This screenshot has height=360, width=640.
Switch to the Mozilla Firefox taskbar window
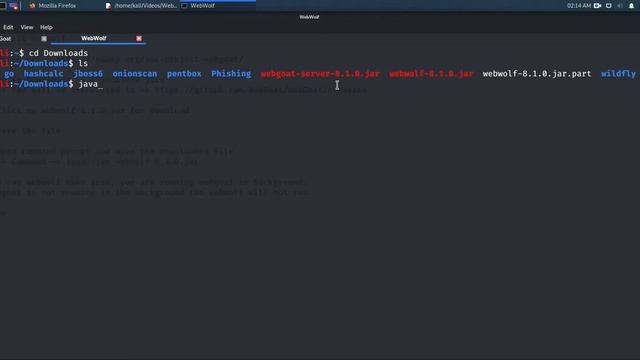(x=57, y=6)
